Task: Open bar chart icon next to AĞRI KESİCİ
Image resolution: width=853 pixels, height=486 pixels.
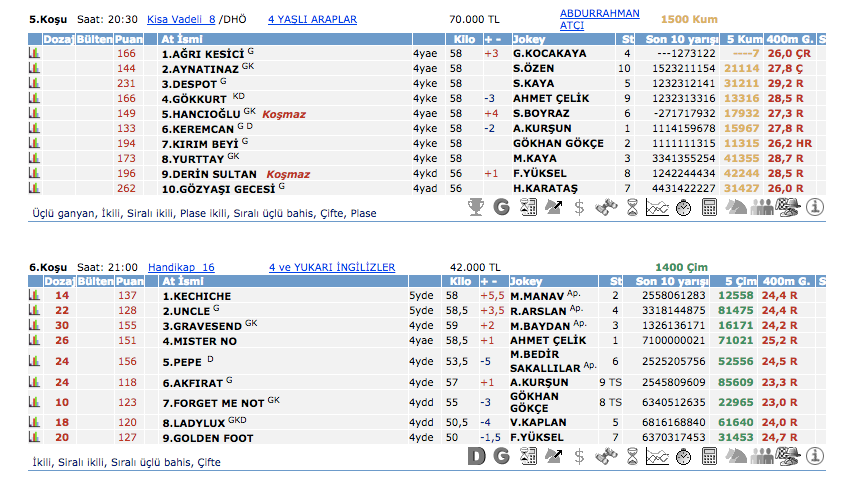Action: [x=34, y=53]
